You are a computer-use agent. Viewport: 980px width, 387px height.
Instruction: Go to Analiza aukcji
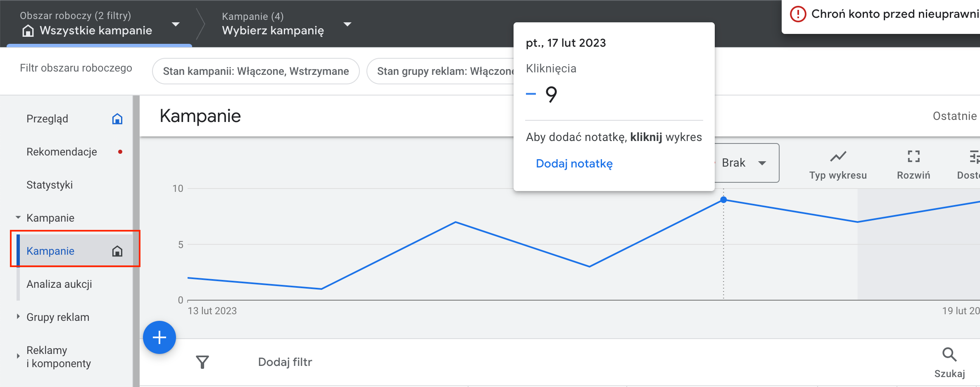(x=59, y=284)
